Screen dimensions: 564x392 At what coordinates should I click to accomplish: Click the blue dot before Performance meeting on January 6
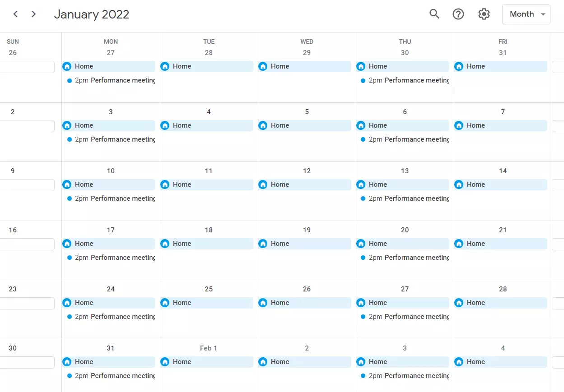[363, 140]
